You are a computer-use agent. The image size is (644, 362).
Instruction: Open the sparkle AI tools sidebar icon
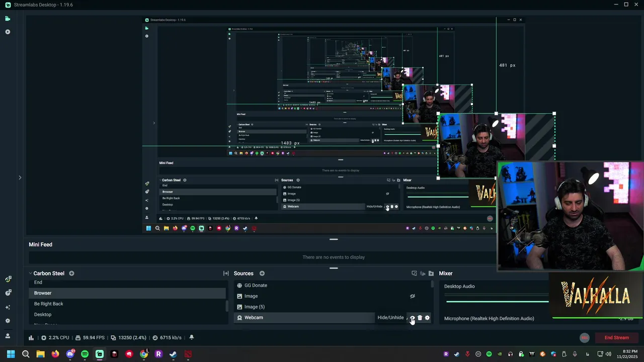(x=8, y=307)
